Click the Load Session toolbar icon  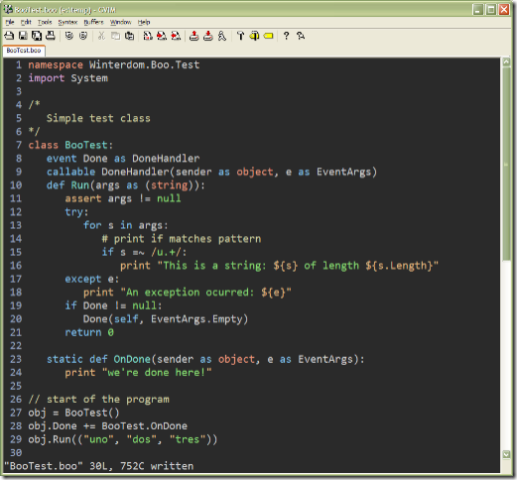click(x=194, y=36)
